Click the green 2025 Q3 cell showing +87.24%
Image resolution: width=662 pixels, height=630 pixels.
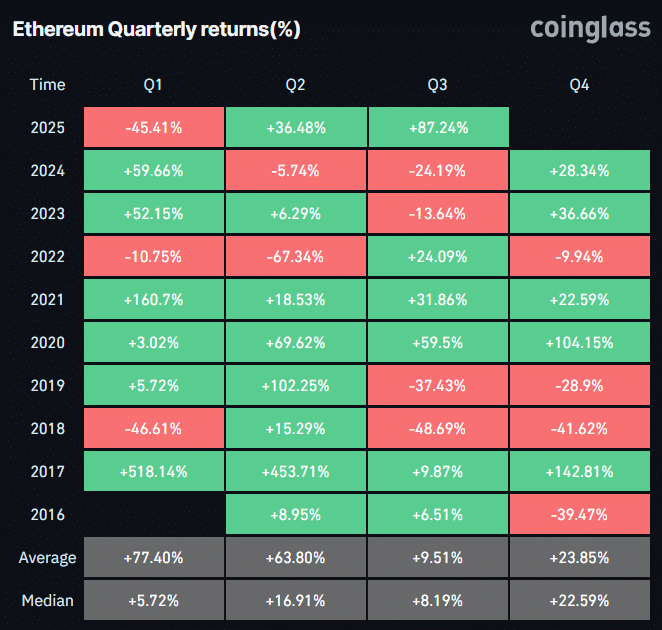pyautogui.click(x=437, y=128)
